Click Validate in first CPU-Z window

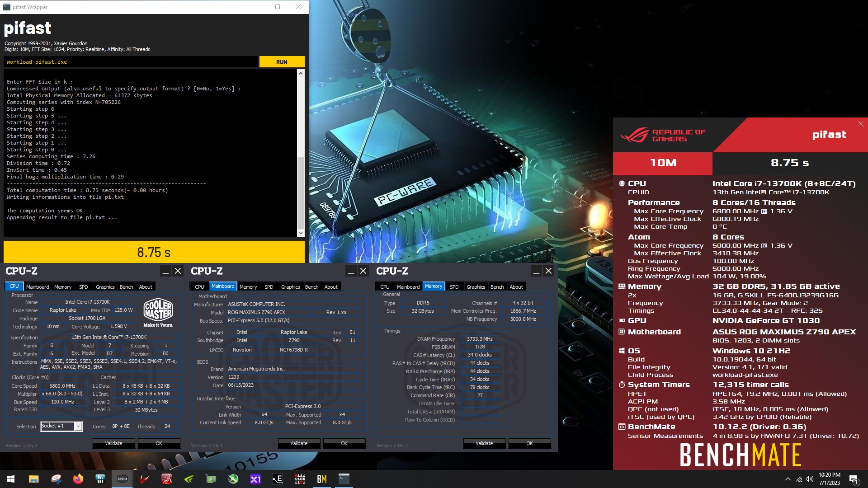point(113,443)
